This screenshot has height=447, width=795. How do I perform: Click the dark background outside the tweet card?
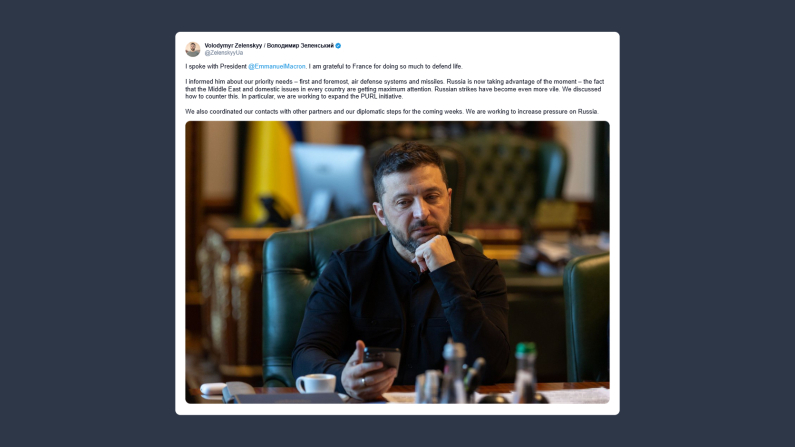(x=86, y=223)
